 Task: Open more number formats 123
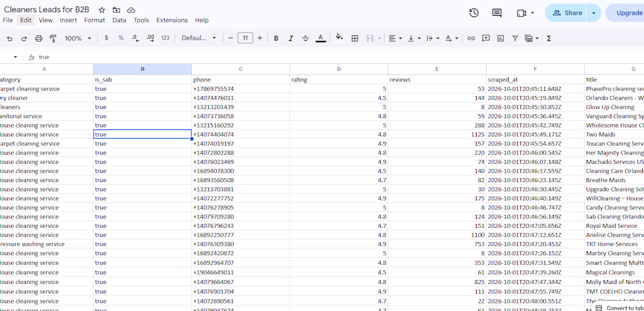coord(165,38)
